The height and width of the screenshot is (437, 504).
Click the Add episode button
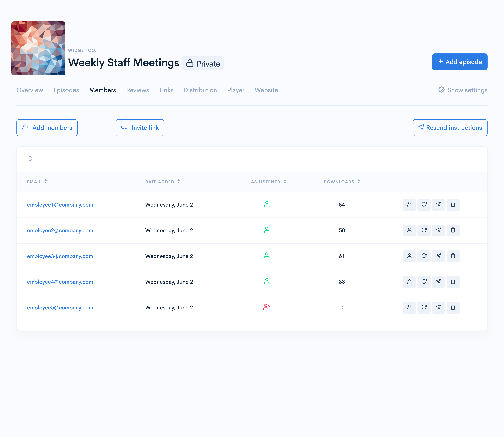[460, 62]
